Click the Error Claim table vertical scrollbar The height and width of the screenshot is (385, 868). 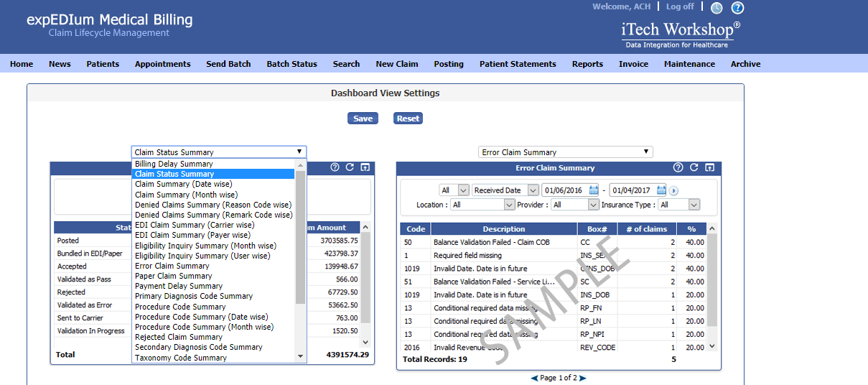tap(712, 287)
